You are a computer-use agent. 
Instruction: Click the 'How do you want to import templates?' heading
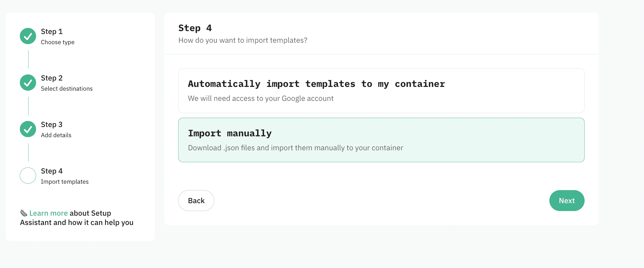click(243, 40)
